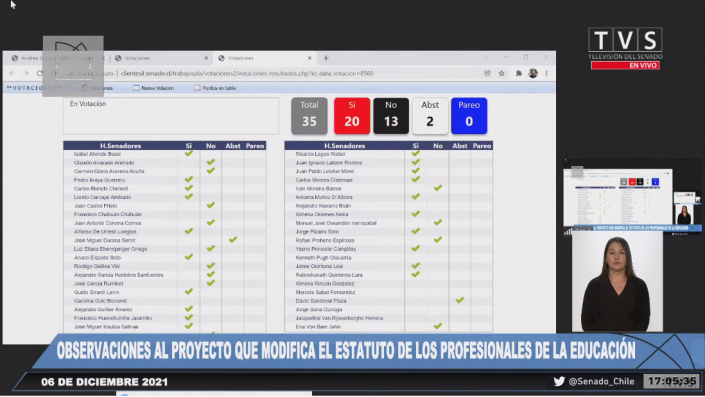Share this page using the share icon

pyautogui.click(x=487, y=73)
